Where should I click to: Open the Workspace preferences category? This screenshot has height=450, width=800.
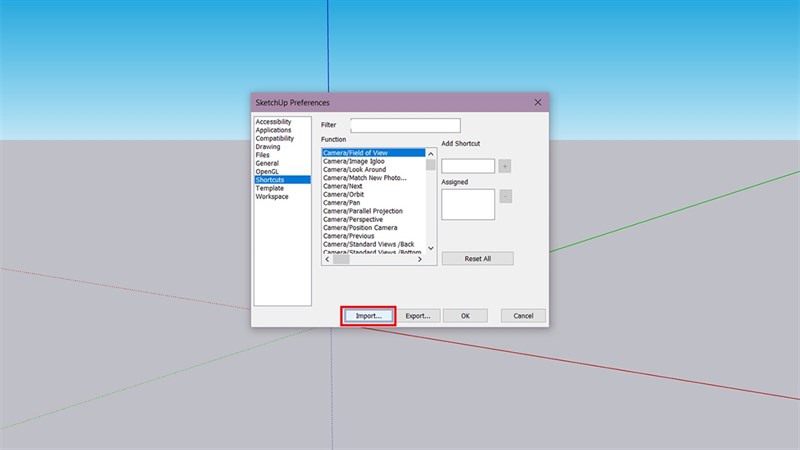pos(272,196)
